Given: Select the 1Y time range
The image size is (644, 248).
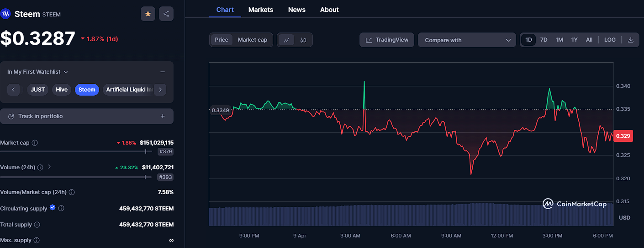Looking at the screenshot, I should click(575, 40).
